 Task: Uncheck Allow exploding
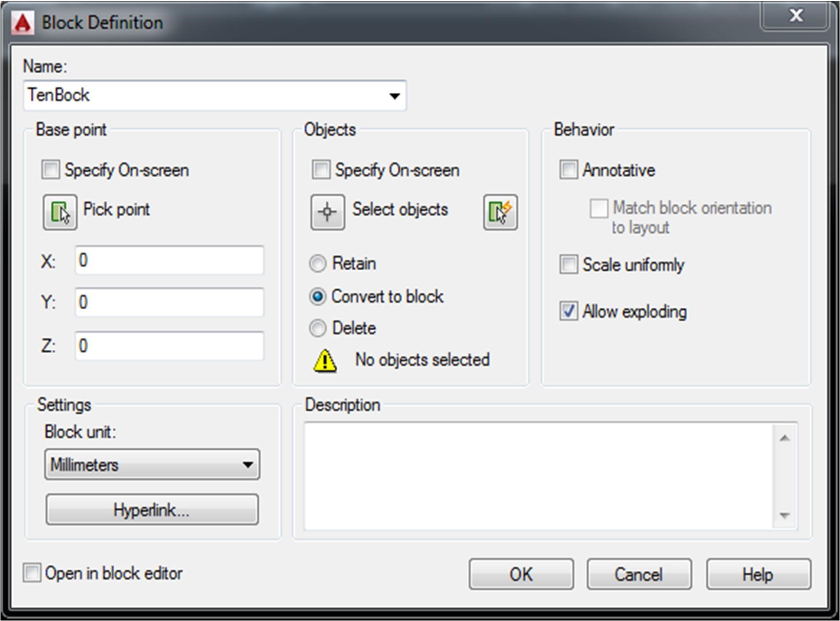click(x=569, y=311)
